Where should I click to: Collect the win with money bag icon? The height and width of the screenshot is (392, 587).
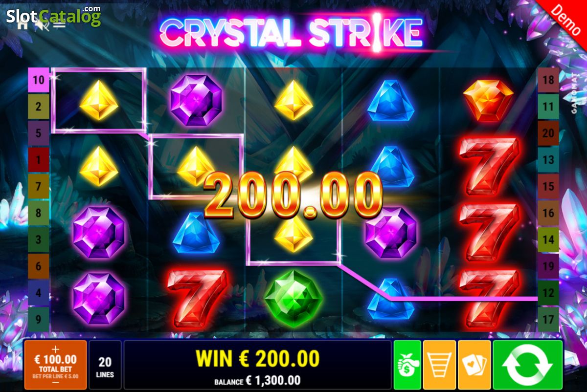(407, 365)
